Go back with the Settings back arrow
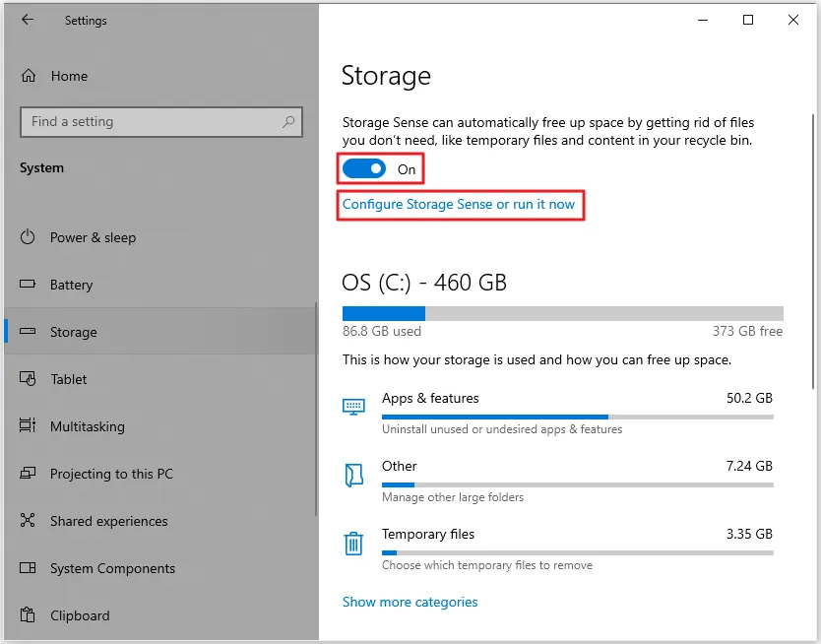 [28, 20]
